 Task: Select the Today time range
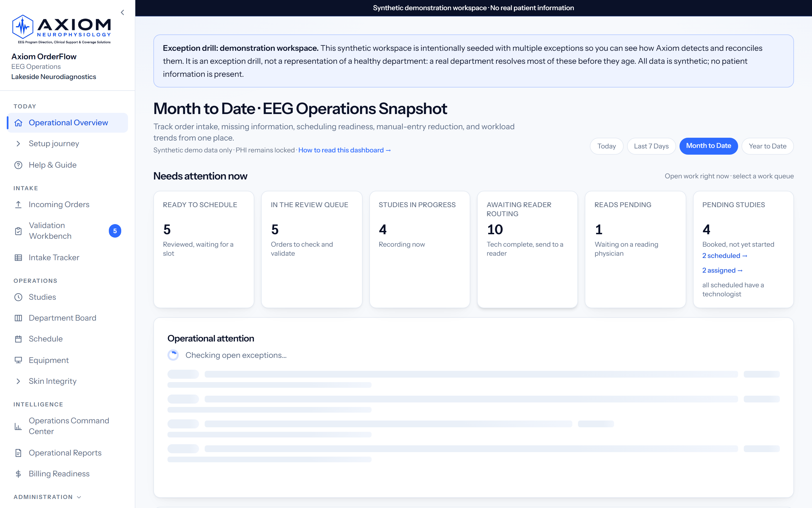coord(606,146)
